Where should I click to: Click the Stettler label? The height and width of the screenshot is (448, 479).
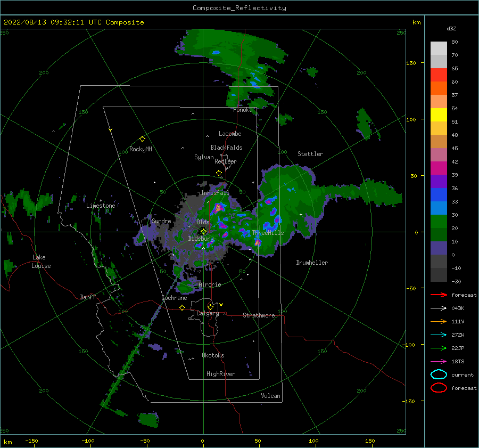click(x=310, y=154)
